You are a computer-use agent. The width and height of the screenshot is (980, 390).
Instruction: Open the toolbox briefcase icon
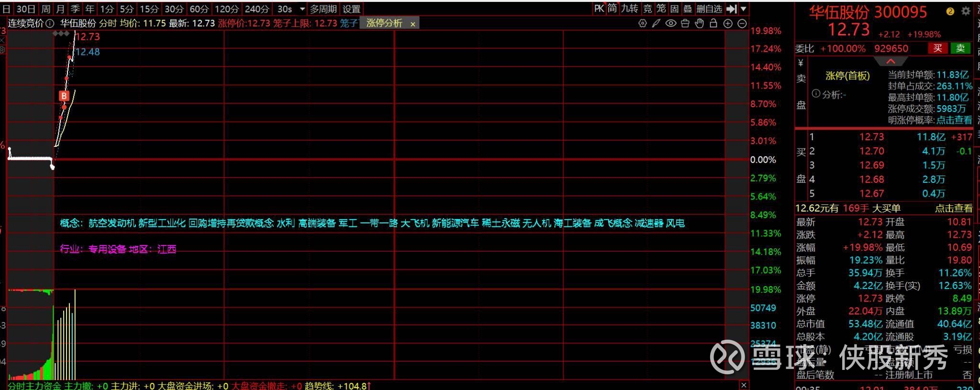[x=685, y=23]
